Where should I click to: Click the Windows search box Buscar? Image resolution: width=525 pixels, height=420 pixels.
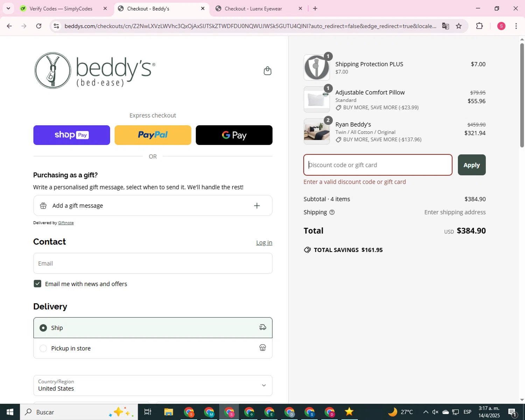tap(79, 412)
